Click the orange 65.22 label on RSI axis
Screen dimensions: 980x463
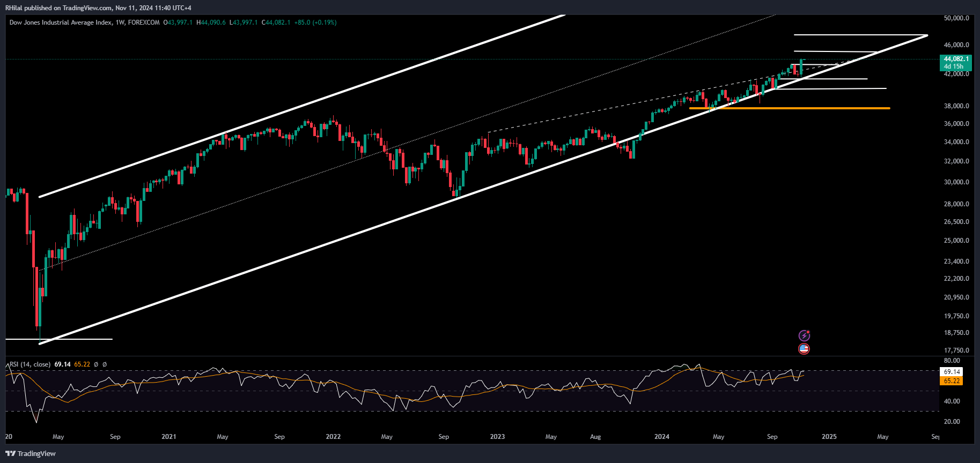click(952, 381)
